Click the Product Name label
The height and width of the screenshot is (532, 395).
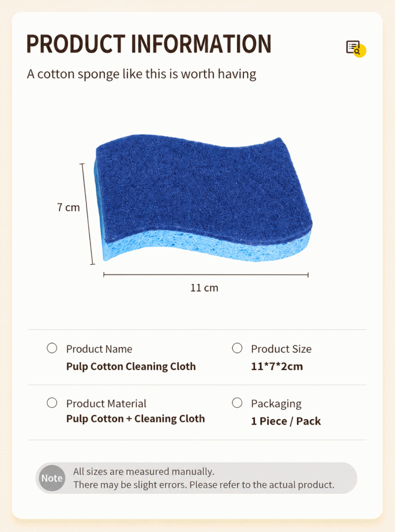pyautogui.click(x=99, y=349)
